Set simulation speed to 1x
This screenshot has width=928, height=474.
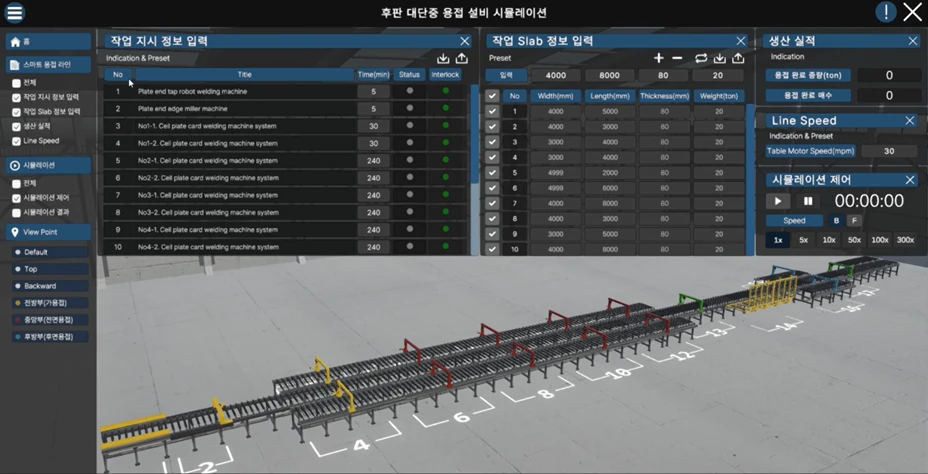(778, 240)
